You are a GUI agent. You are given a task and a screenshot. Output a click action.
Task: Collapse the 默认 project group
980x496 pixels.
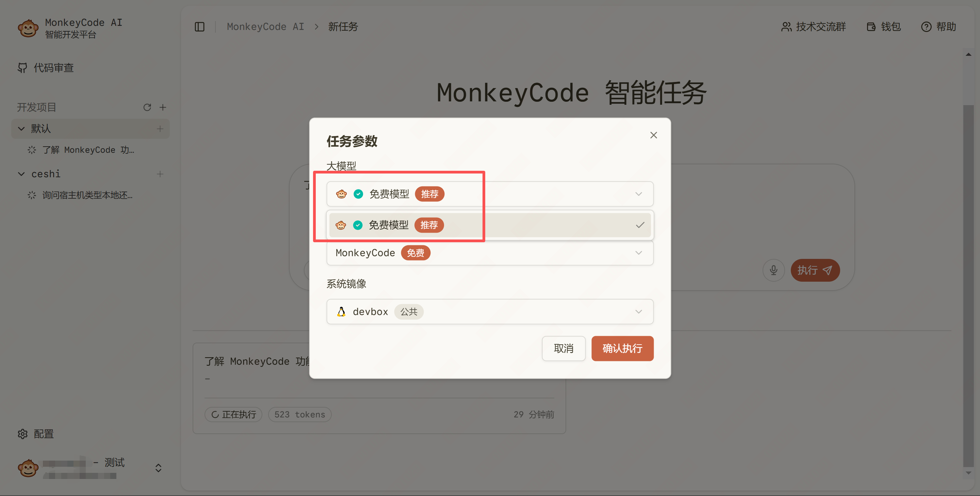[x=21, y=129]
